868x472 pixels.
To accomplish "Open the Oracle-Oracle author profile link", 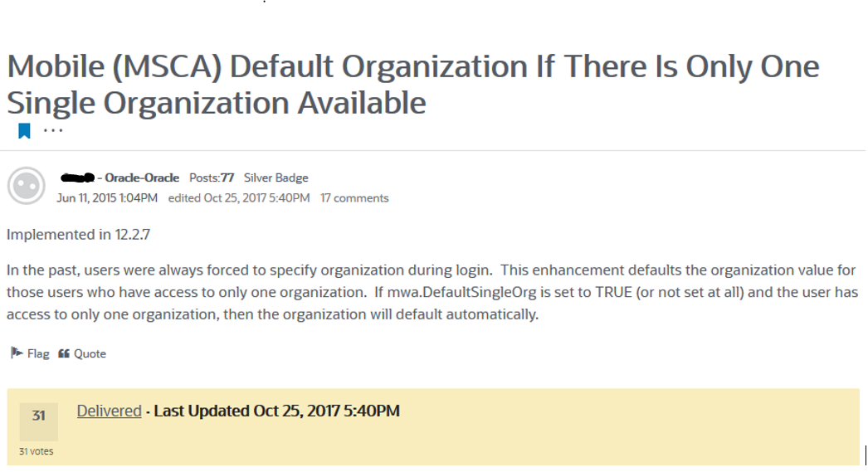I will tap(141, 178).
